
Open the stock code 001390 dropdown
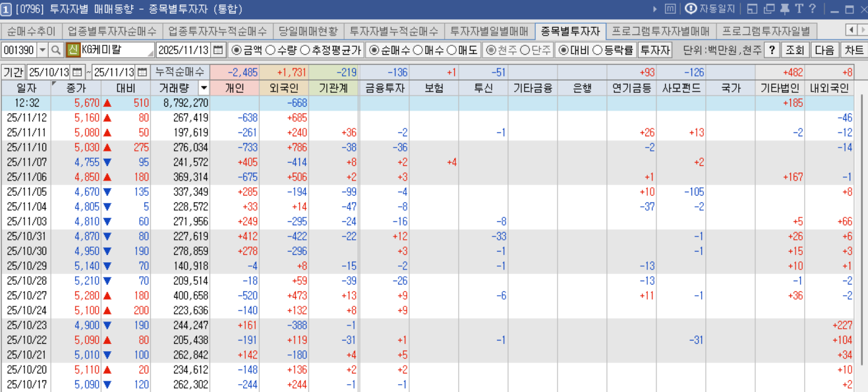coord(43,50)
